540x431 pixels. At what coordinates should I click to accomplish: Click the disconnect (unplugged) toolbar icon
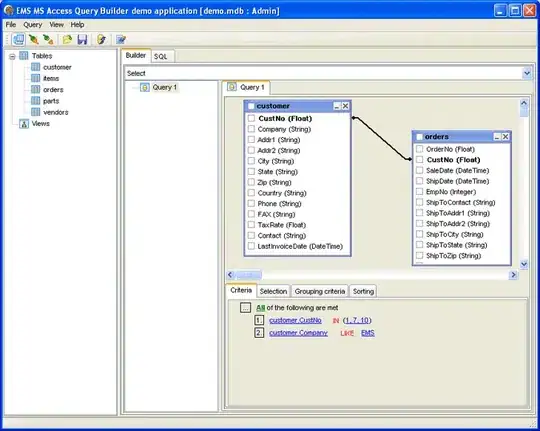point(49,40)
